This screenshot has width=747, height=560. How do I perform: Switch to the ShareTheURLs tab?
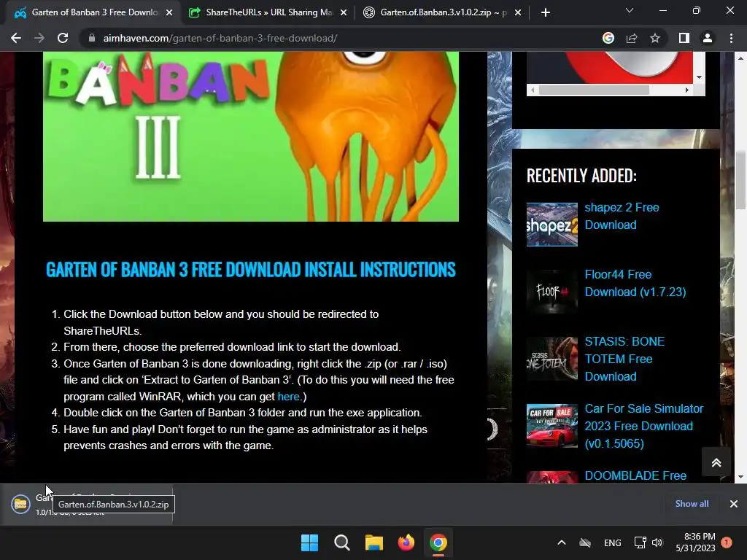coord(268,12)
